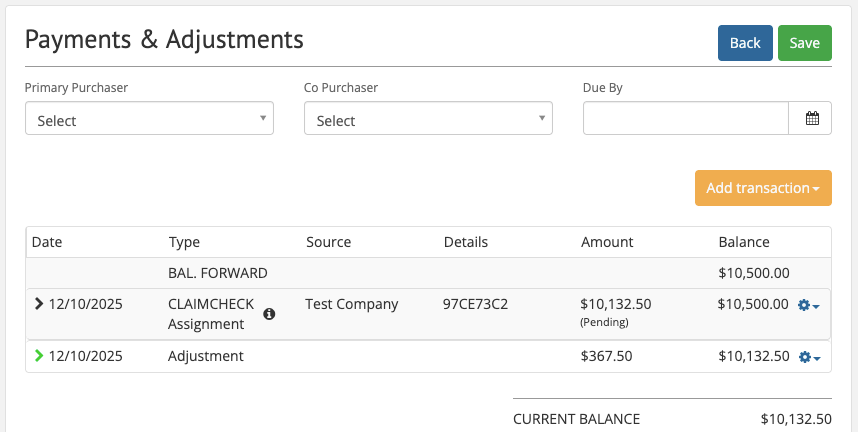The height and width of the screenshot is (432, 858).
Task: Open the Co Purchaser dropdown
Action: [428, 118]
